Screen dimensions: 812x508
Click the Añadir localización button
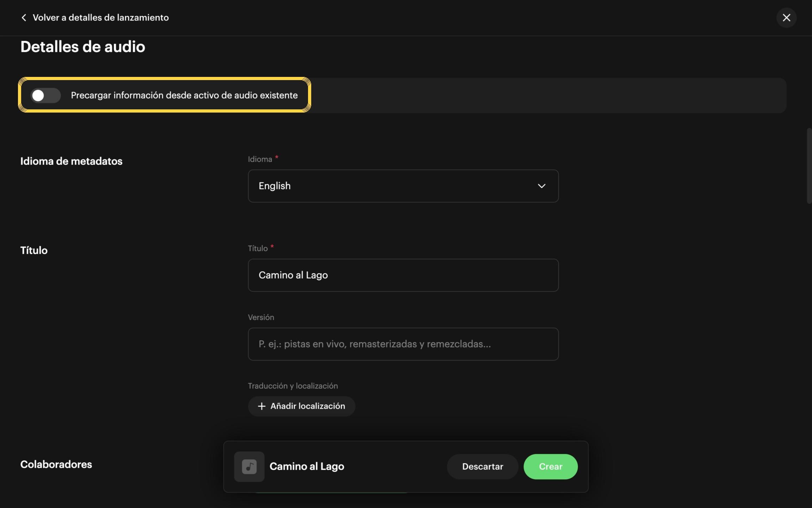tap(302, 406)
